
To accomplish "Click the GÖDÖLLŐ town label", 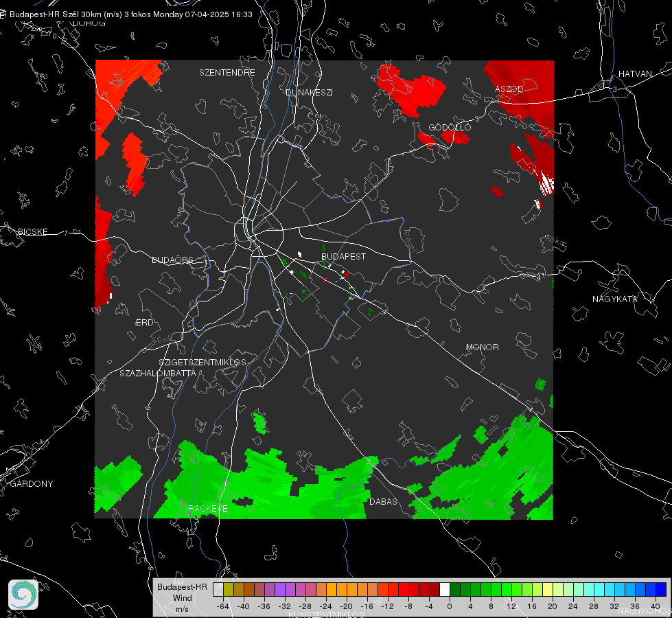I will (x=450, y=127).
